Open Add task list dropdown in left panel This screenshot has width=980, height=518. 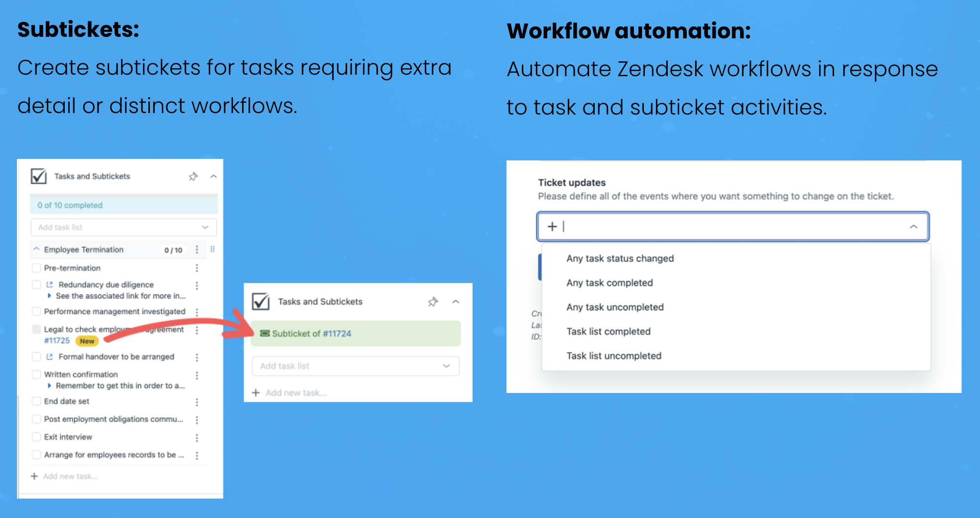coord(123,227)
